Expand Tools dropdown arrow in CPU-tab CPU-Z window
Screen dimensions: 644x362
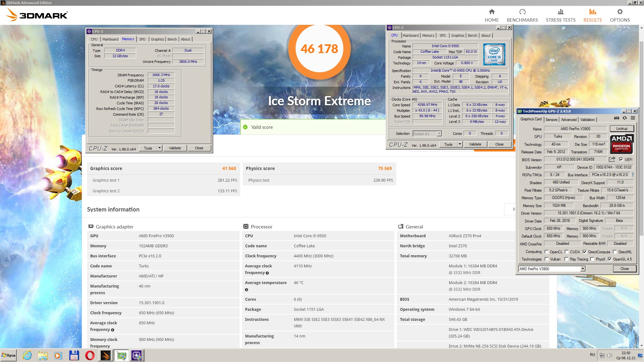[460, 144]
